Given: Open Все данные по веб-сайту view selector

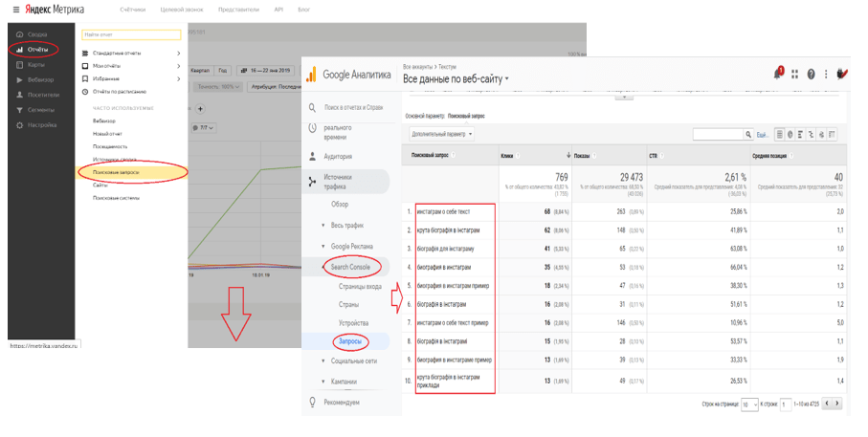Looking at the screenshot, I should click(456, 78).
